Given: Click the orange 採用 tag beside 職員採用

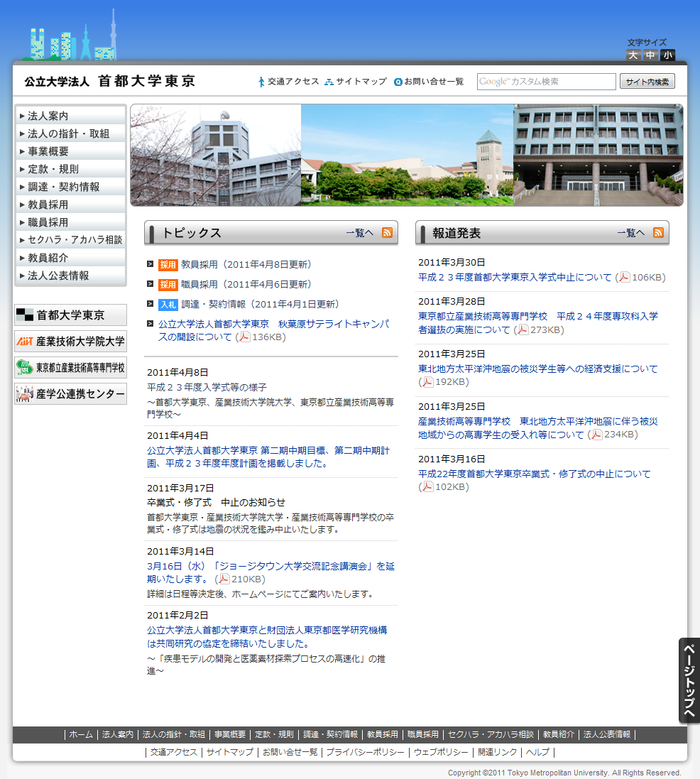Looking at the screenshot, I should 168,285.
